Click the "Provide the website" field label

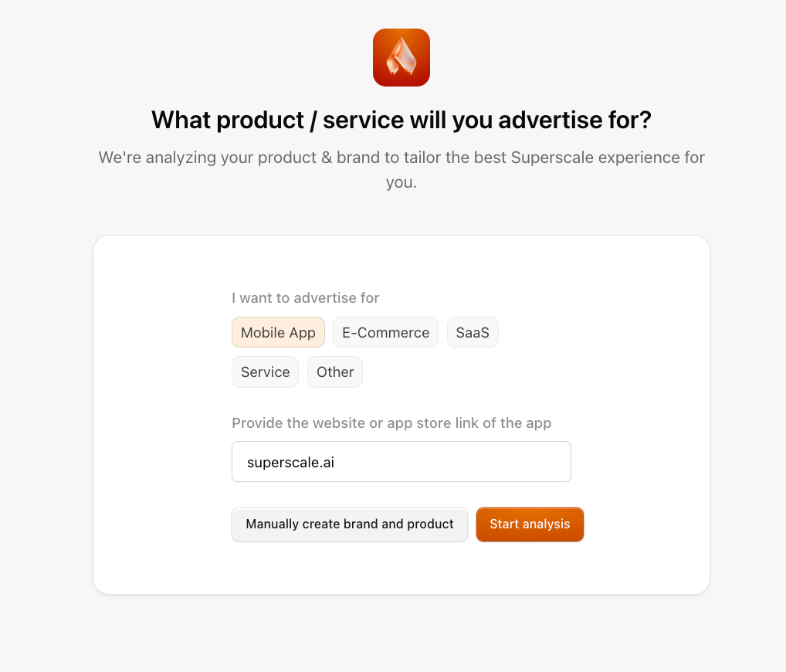click(x=391, y=423)
